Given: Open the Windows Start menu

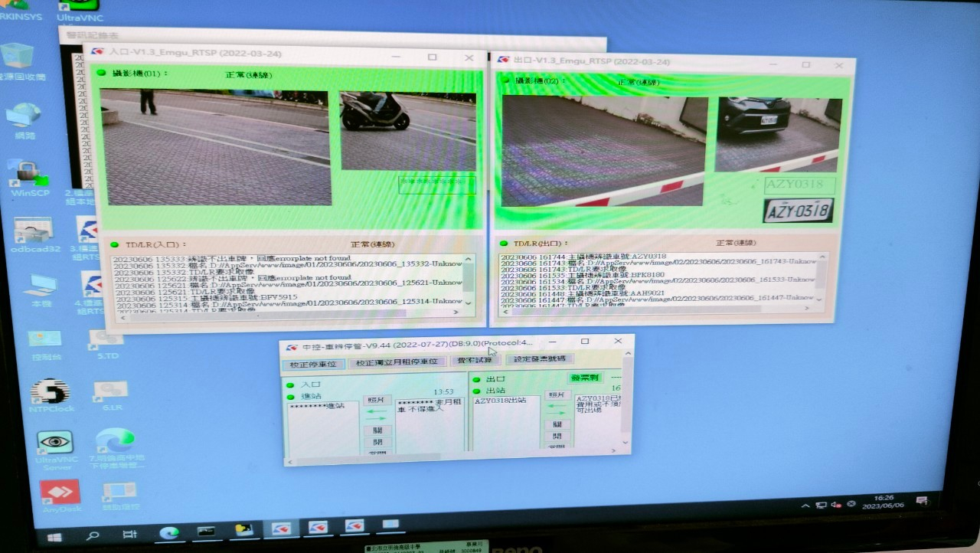Looking at the screenshot, I should tap(54, 537).
